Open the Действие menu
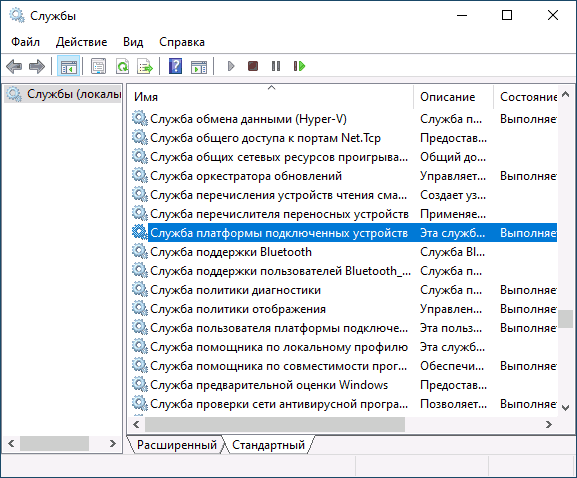 (81, 42)
